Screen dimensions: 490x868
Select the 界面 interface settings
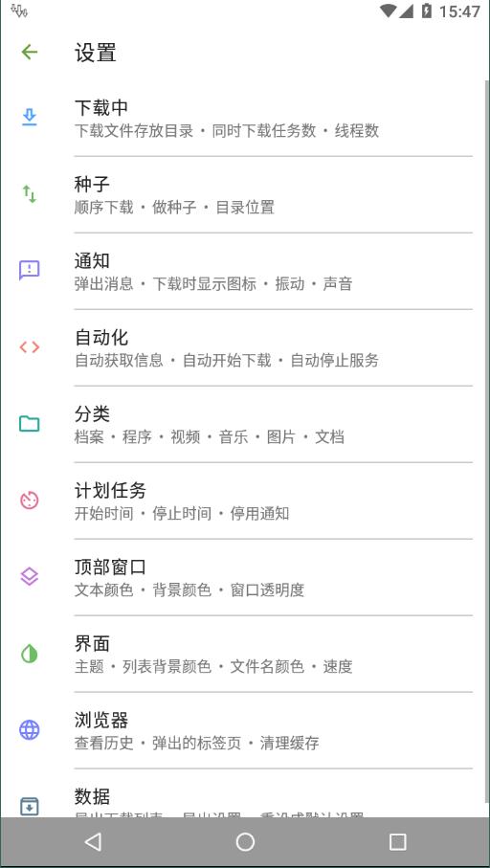[245, 654]
